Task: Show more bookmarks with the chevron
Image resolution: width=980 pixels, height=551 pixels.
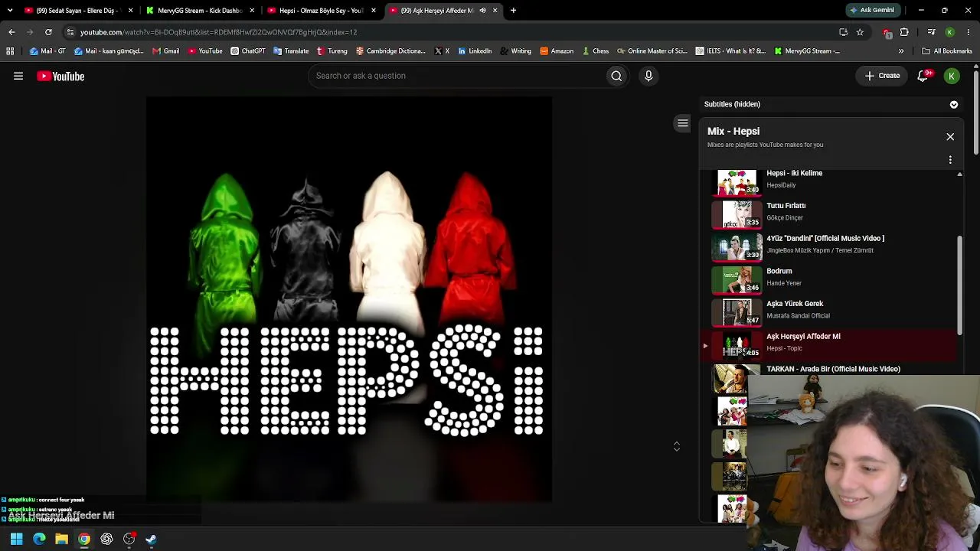Action: click(x=901, y=51)
